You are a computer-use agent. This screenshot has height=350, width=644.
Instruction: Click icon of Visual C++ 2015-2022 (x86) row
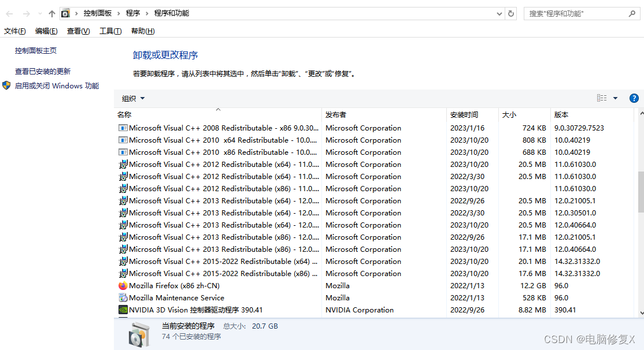pos(123,274)
